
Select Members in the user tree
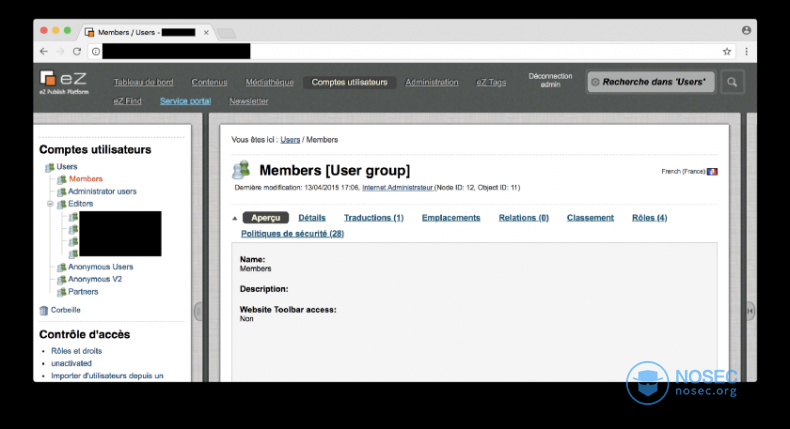[x=86, y=179]
